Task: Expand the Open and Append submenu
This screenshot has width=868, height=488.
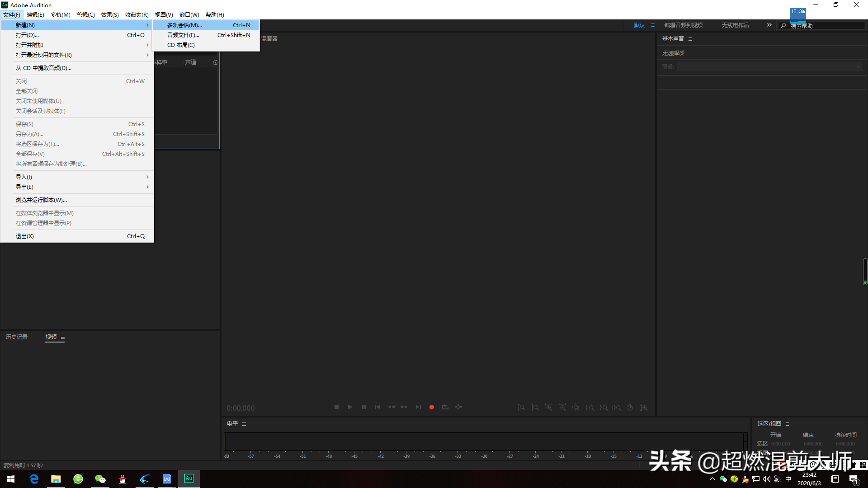Action: [x=147, y=45]
